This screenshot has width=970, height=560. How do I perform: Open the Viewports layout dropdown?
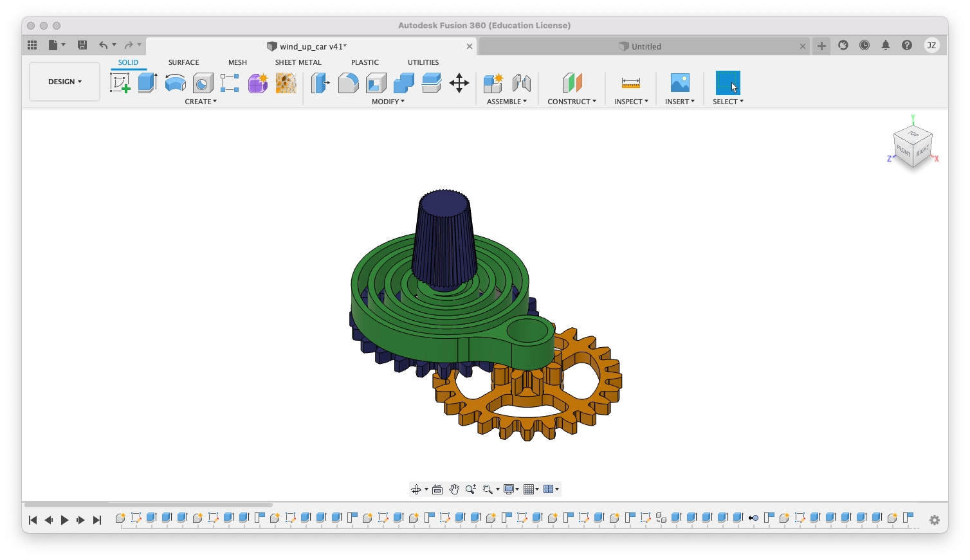(x=551, y=489)
